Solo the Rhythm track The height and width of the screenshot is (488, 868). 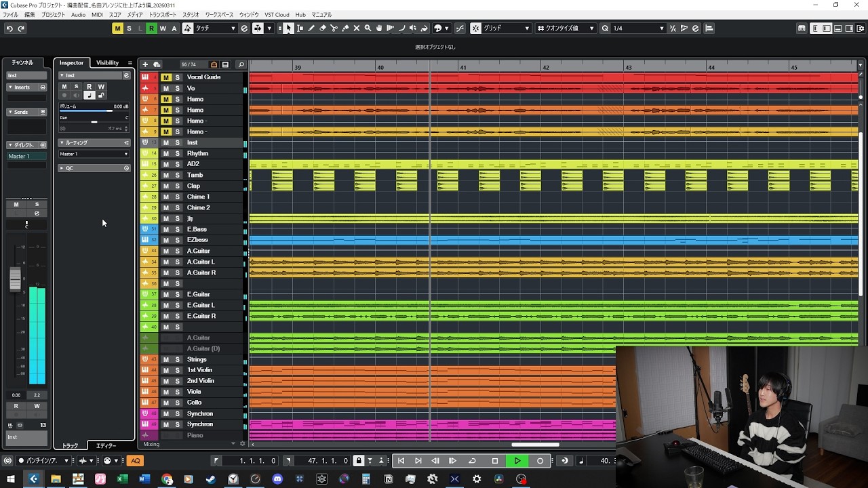tap(178, 154)
